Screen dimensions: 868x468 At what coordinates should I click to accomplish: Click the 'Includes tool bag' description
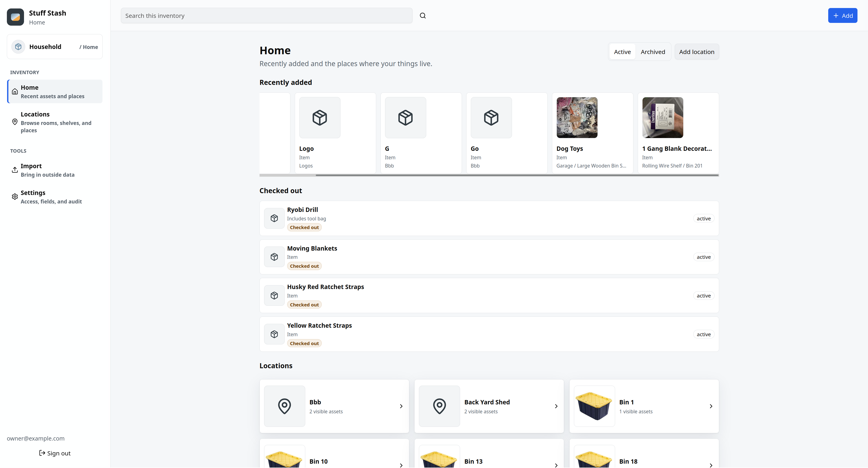[x=306, y=219]
